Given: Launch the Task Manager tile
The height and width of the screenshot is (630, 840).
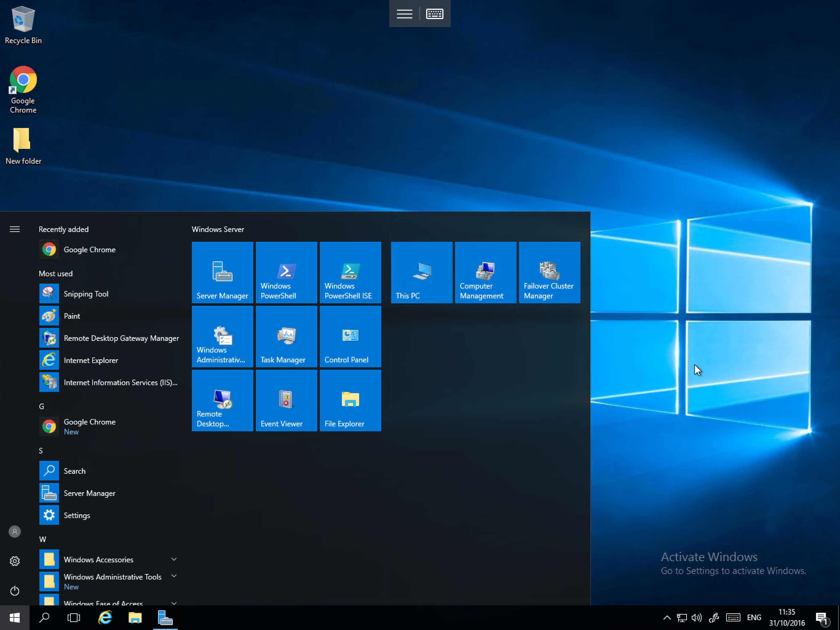Looking at the screenshot, I should (x=286, y=336).
